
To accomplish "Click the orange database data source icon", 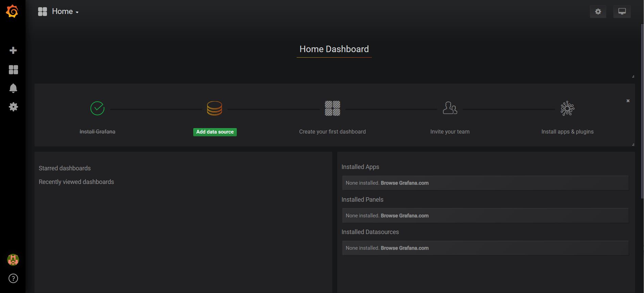I will [x=215, y=108].
